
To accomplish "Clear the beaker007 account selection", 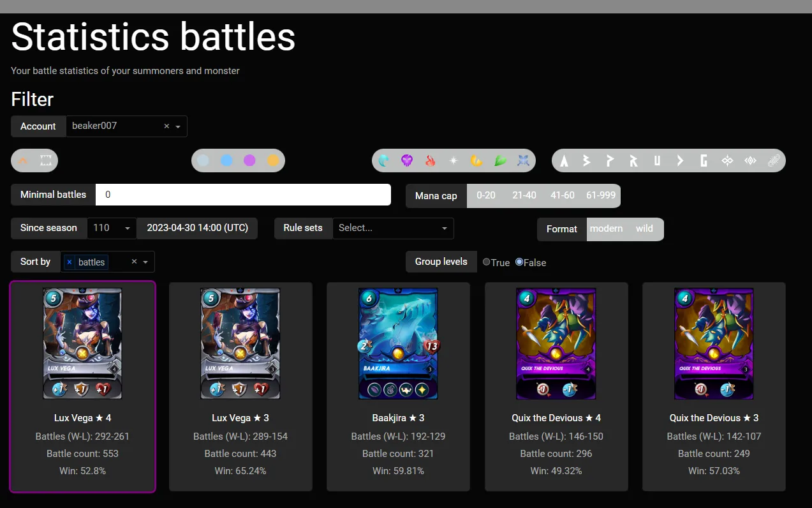I will coord(166,126).
